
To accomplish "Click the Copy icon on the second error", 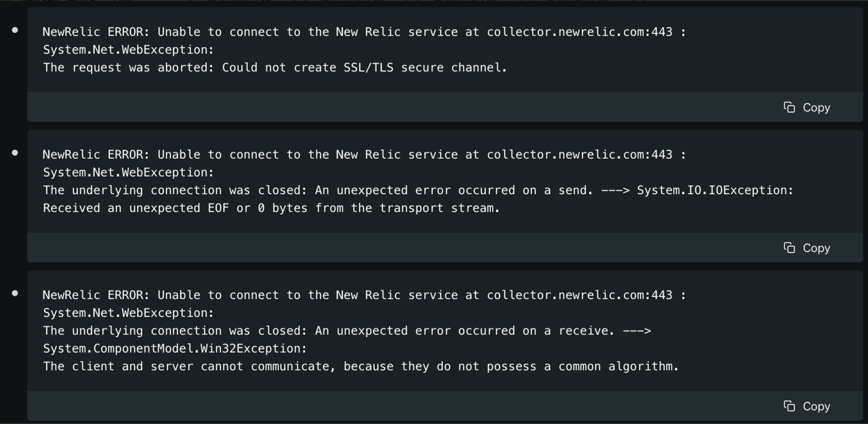I will tap(790, 248).
